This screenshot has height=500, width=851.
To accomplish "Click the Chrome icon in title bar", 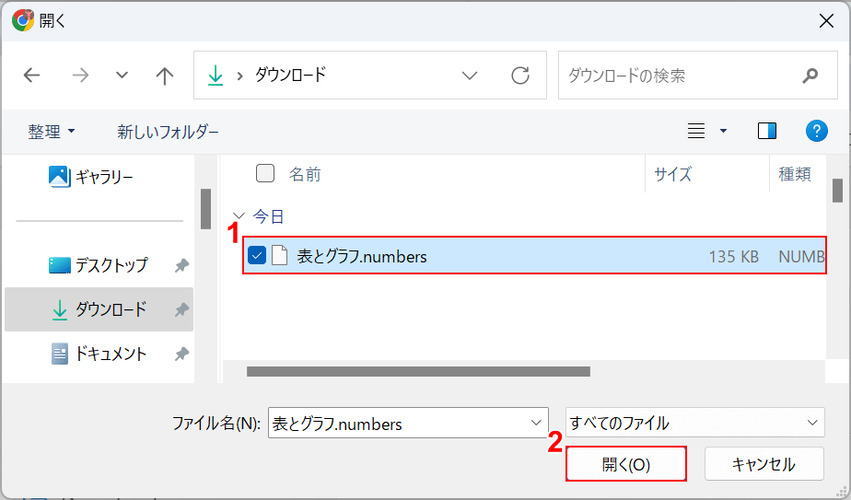I will (x=23, y=21).
